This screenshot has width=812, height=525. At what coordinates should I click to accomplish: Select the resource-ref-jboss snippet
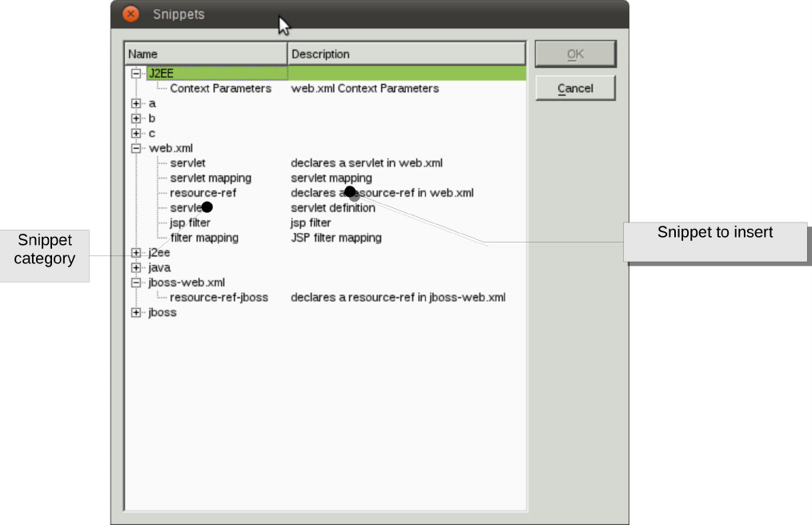pos(219,298)
